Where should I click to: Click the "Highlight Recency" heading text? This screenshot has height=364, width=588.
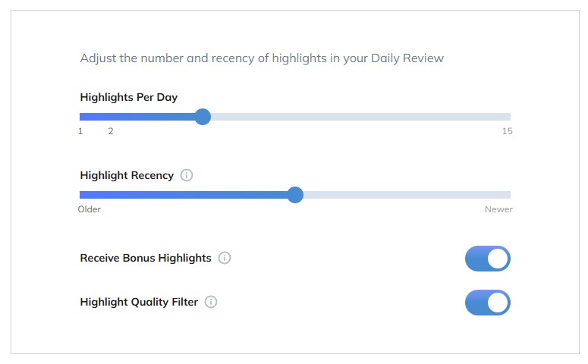[127, 175]
